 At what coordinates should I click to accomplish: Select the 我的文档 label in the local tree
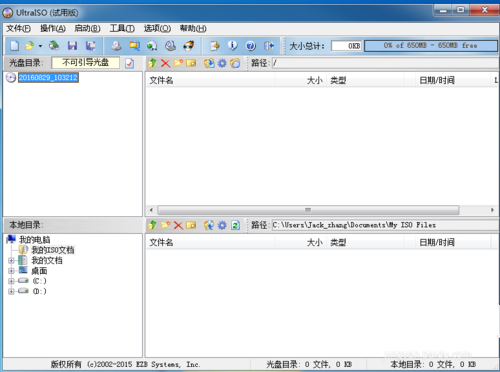coord(47,260)
